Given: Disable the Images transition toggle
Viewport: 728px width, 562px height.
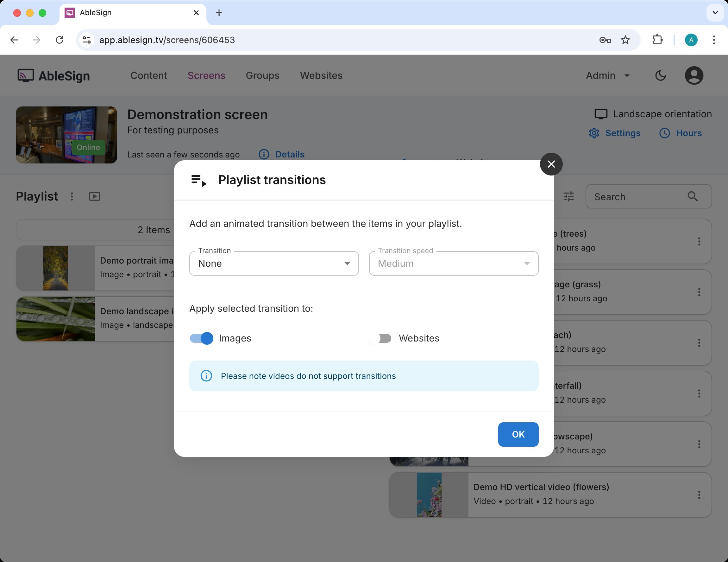Looking at the screenshot, I should tap(201, 338).
